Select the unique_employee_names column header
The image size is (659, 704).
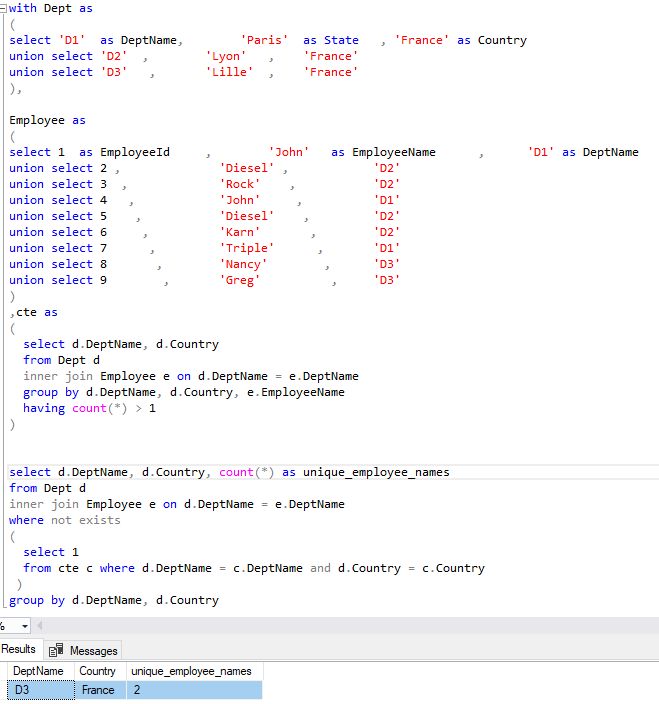(191, 671)
